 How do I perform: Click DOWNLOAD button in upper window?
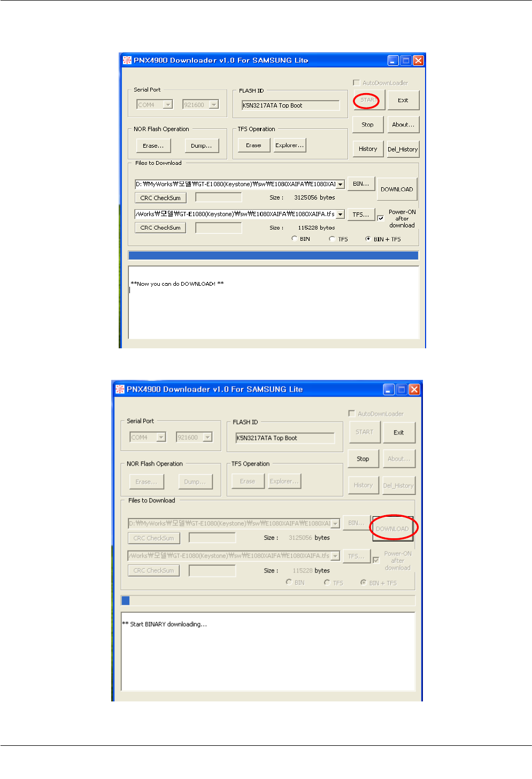pos(397,189)
